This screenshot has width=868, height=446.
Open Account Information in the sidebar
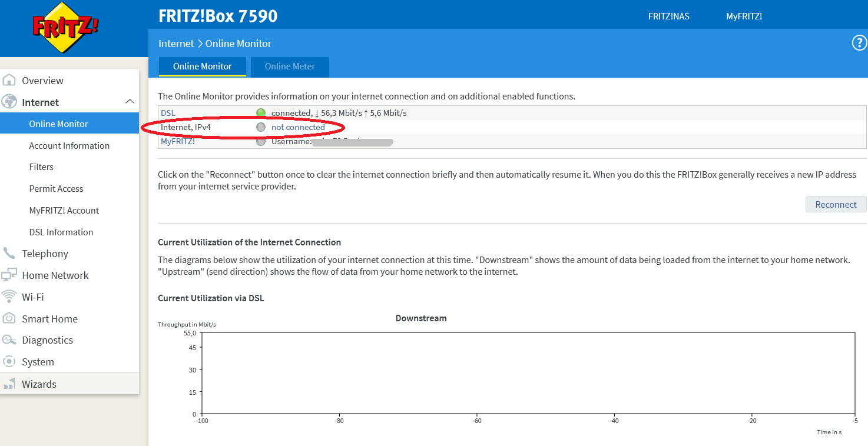69,145
